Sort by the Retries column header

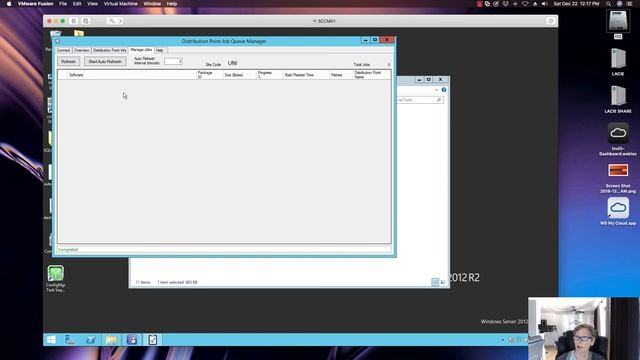click(x=340, y=75)
